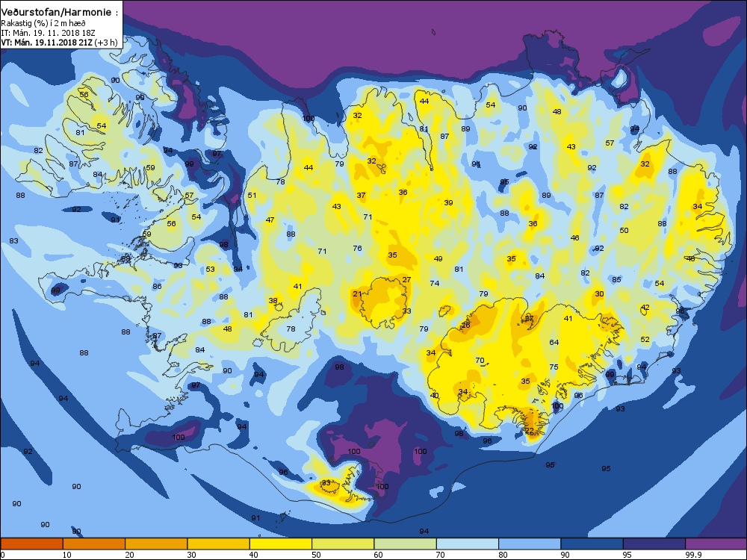Viewport: 747px width, 560px height.
Task: Click the humidity value '51' on the map
Action: tap(252, 195)
